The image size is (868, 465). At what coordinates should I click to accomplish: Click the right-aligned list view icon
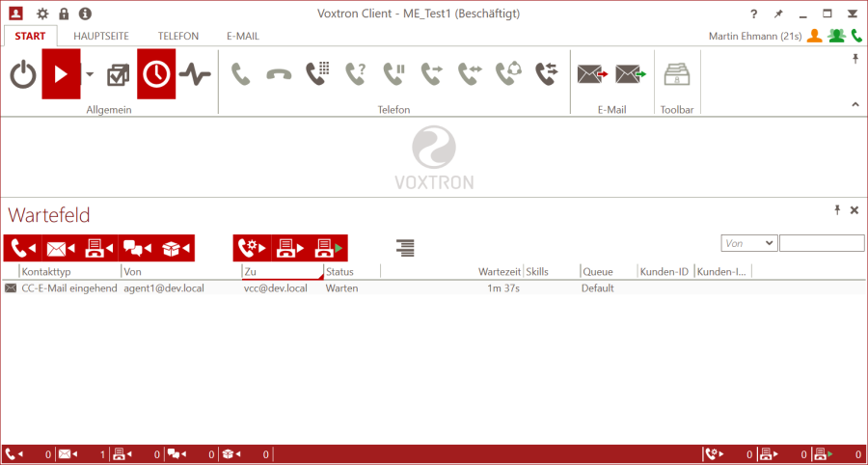pos(406,248)
